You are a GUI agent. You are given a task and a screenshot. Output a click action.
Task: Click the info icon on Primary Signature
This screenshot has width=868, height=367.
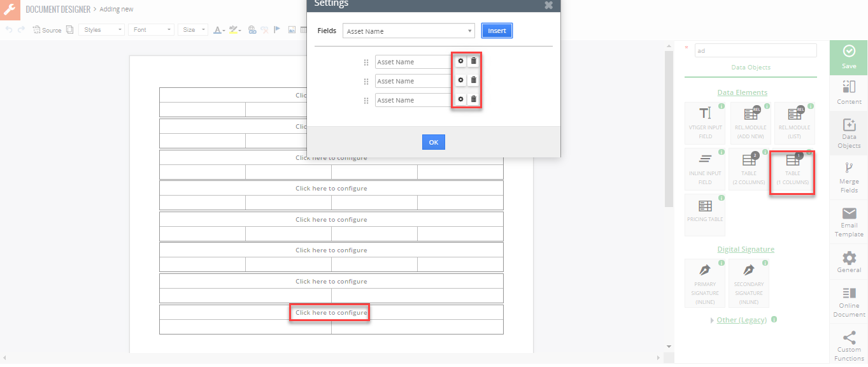click(x=722, y=263)
